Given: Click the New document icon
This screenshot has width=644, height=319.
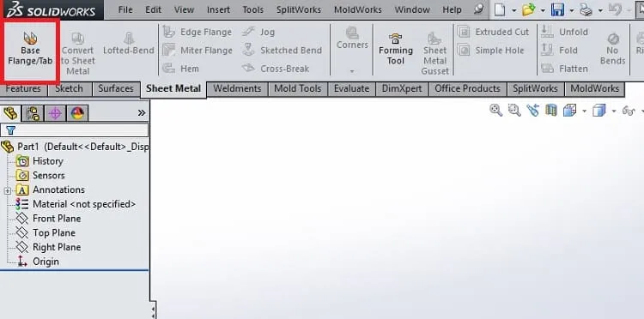Looking at the screenshot, I should click(x=500, y=9).
